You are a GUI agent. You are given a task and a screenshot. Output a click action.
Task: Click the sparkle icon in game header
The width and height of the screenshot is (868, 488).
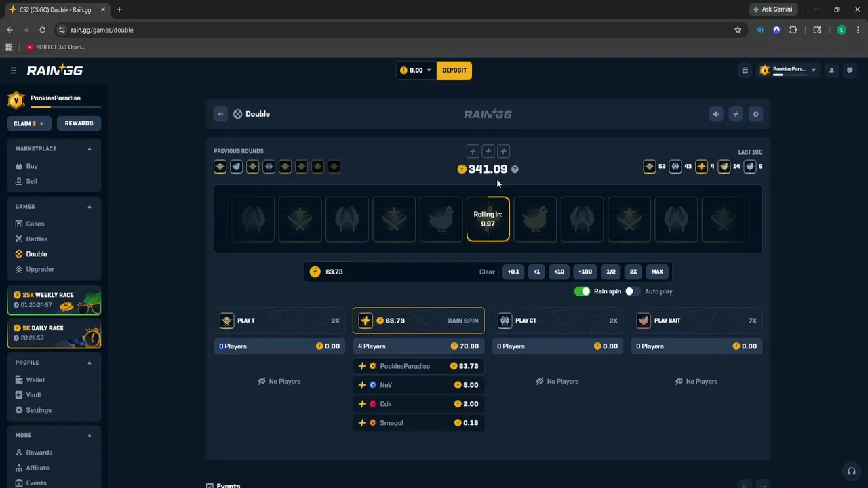pos(736,114)
